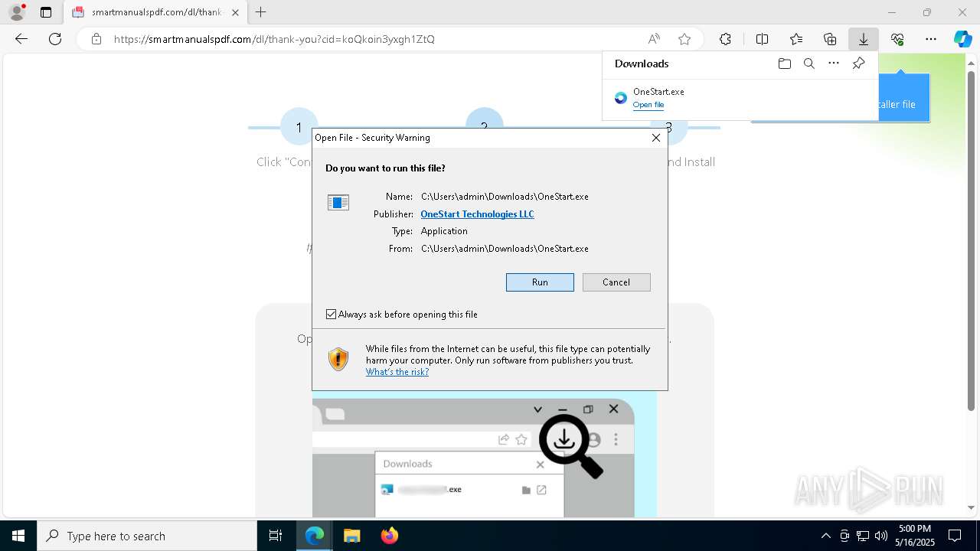Click the taskbar search box

147,536
